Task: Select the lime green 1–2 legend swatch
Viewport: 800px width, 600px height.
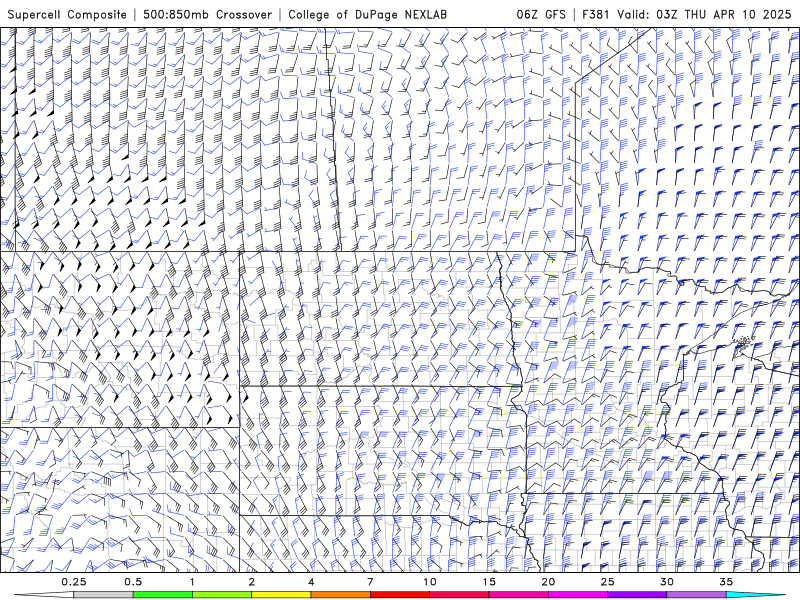Action: click(x=222, y=595)
